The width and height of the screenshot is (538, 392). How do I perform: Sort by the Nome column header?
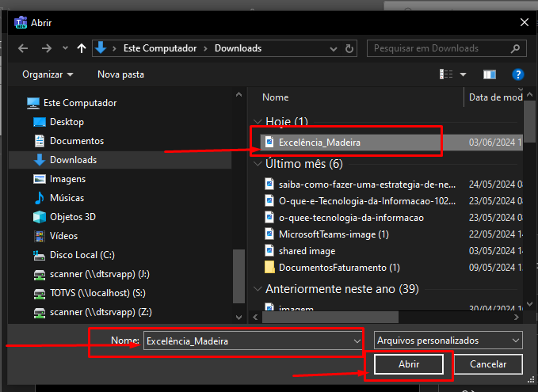click(276, 97)
